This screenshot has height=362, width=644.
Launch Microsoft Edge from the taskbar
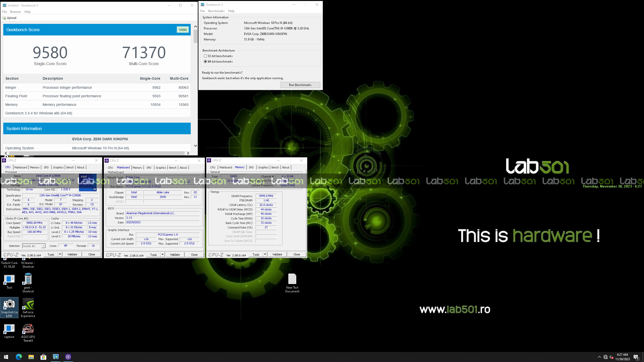pos(19,357)
